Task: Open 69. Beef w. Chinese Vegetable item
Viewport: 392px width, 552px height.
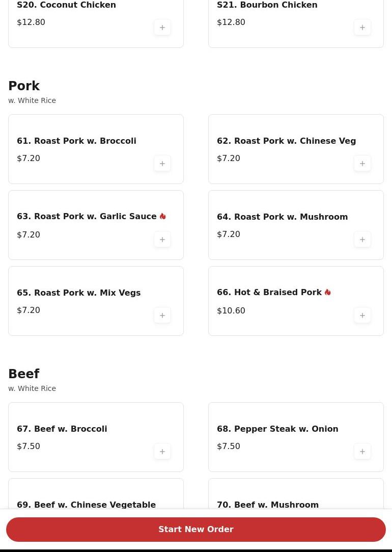Action: [x=96, y=493]
